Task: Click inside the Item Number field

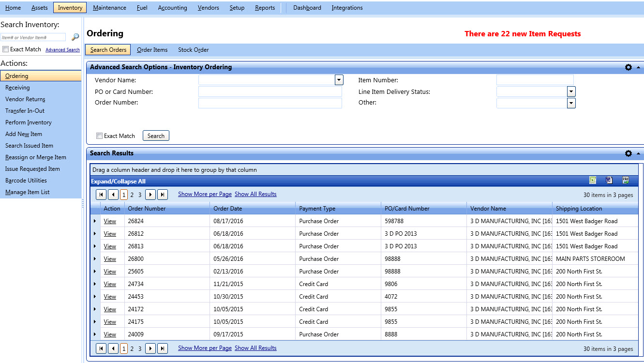Action: click(x=535, y=79)
